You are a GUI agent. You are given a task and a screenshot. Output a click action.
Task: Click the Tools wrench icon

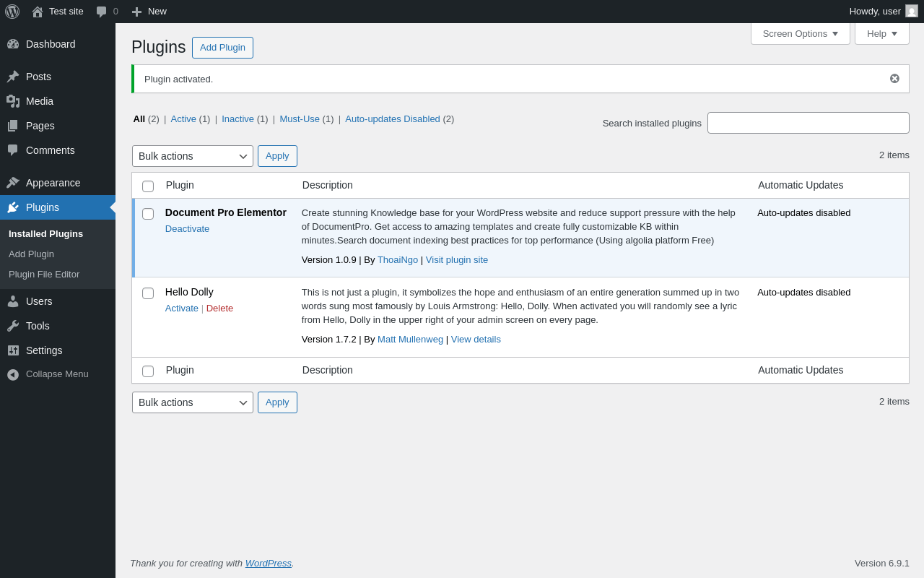[13, 326]
